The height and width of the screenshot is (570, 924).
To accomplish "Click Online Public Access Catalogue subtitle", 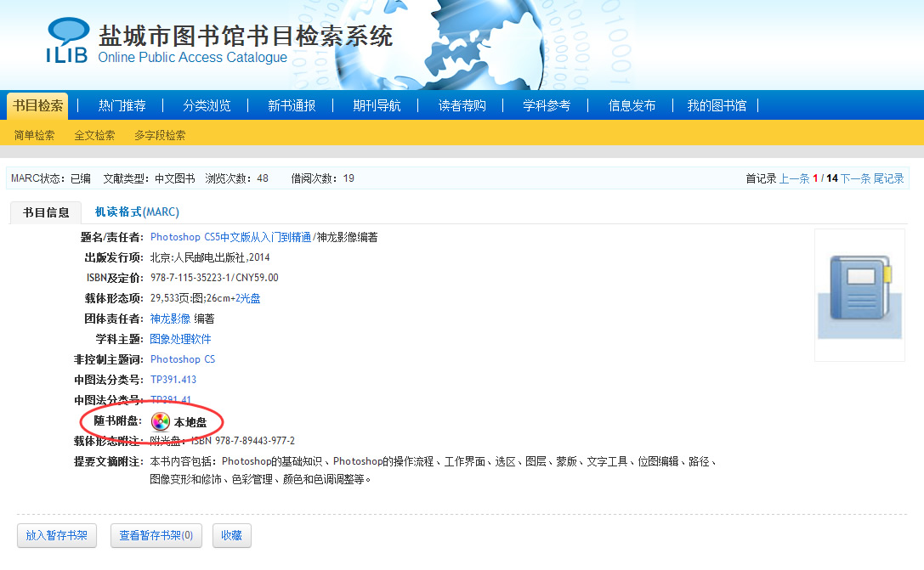I will pos(193,57).
